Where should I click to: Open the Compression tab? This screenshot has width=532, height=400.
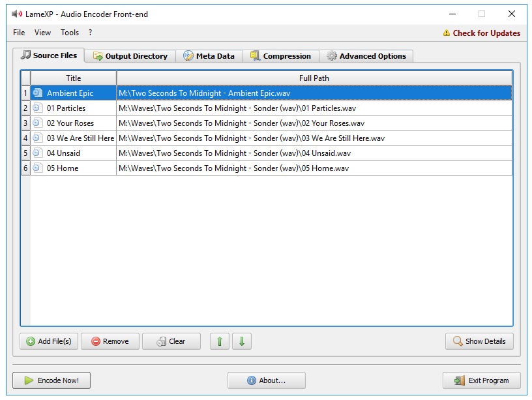281,56
